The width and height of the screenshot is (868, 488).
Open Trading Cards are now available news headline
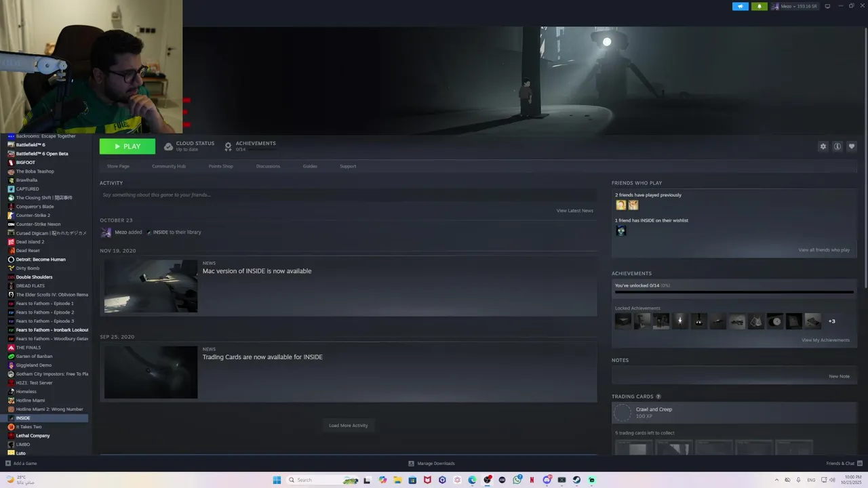262,357
